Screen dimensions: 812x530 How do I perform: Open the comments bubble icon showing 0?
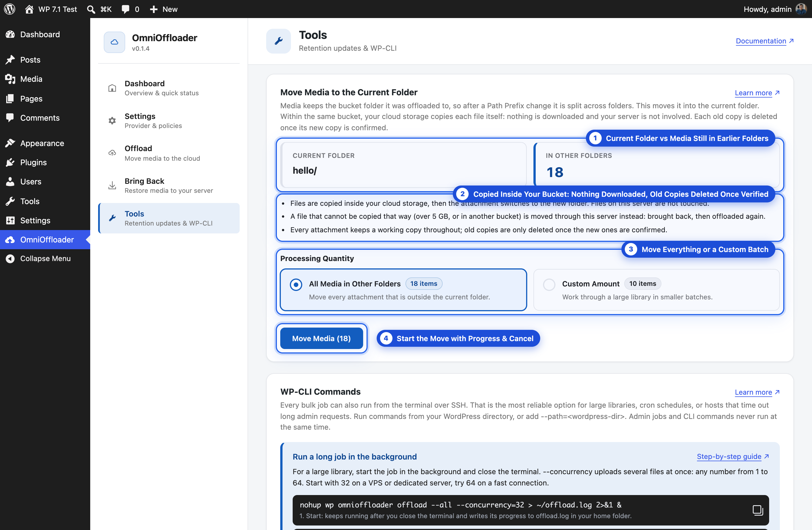coord(125,9)
